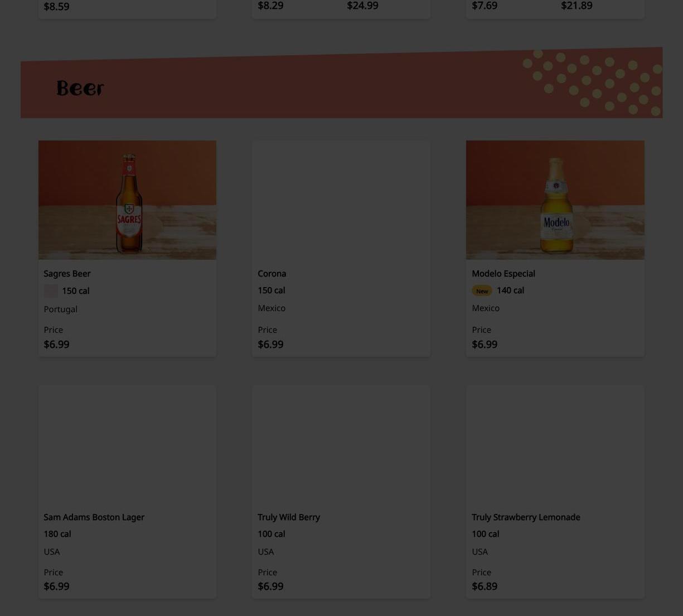Image resolution: width=683 pixels, height=616 pixels.
Task: Open the Truly Wild Berry item
Action: pos(288,517)
